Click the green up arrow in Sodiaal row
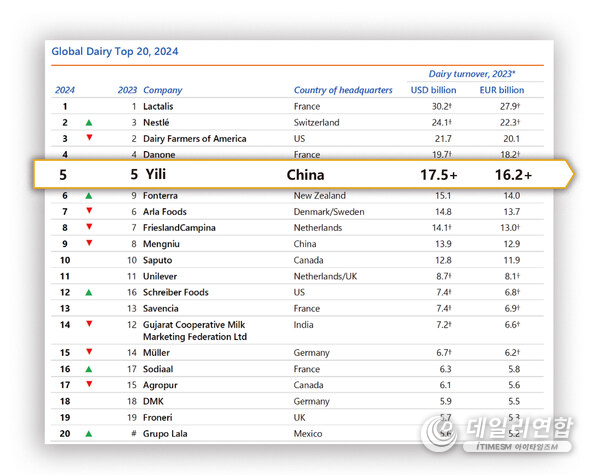This screenshot has height=475, width=599. [89, 369]
